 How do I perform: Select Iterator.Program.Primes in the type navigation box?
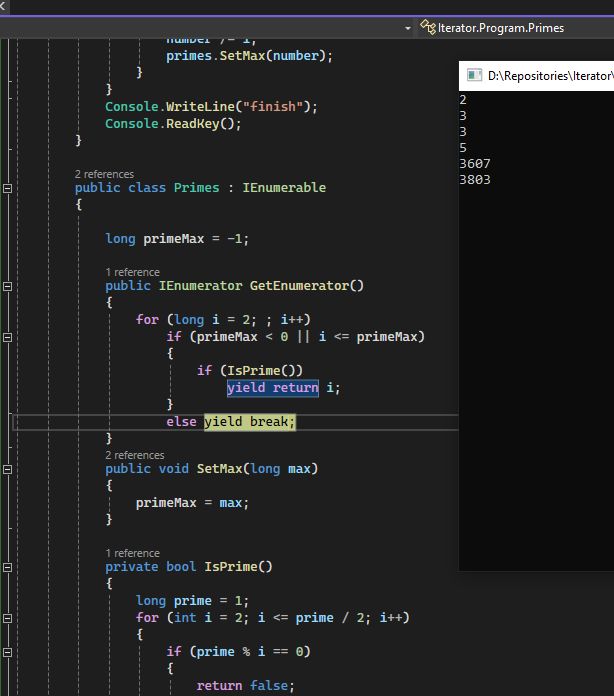pos(501,28)
